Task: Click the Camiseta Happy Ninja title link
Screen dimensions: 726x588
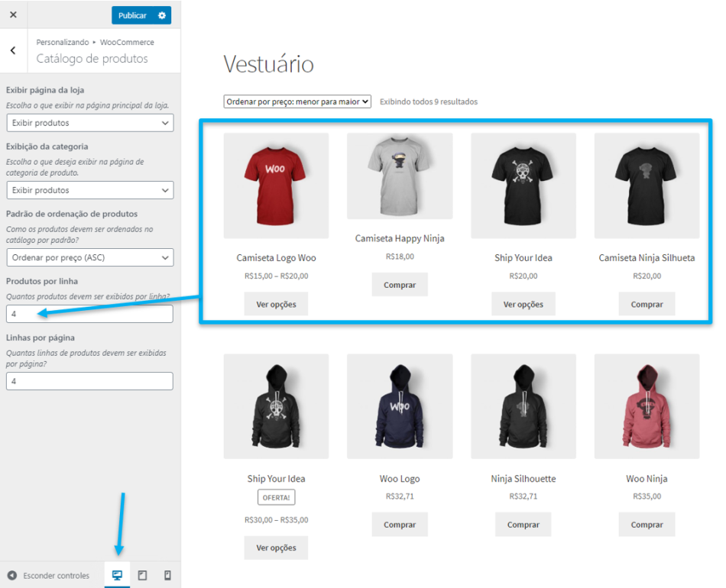Action: (x=400, y=239)
